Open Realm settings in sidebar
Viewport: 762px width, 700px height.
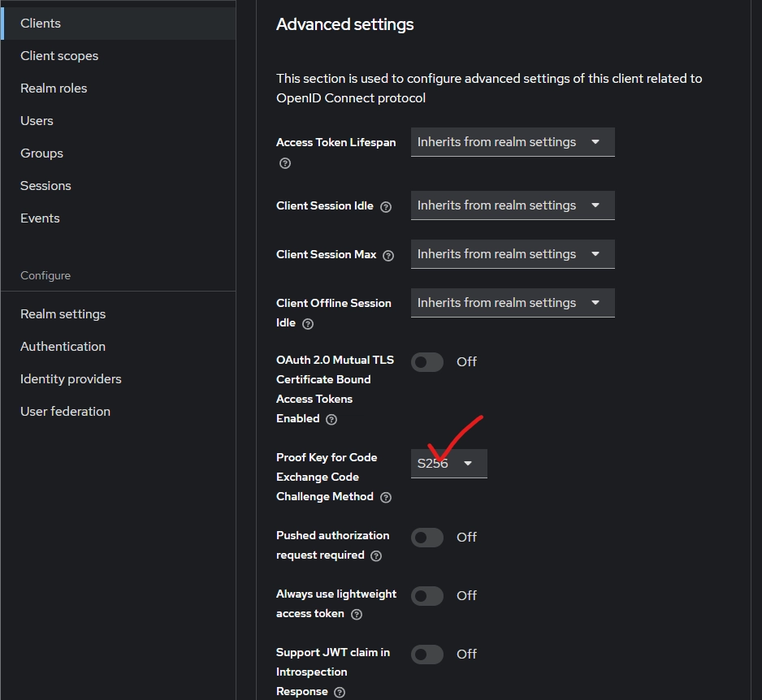click(63, 314)
